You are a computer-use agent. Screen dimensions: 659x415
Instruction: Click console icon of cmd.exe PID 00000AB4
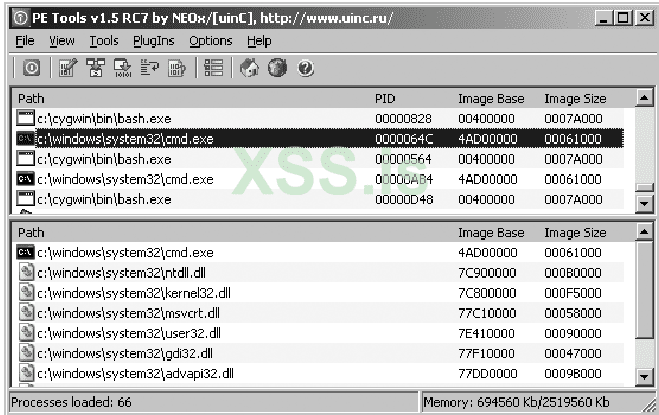pyautogui.click(x=25, y=179)
